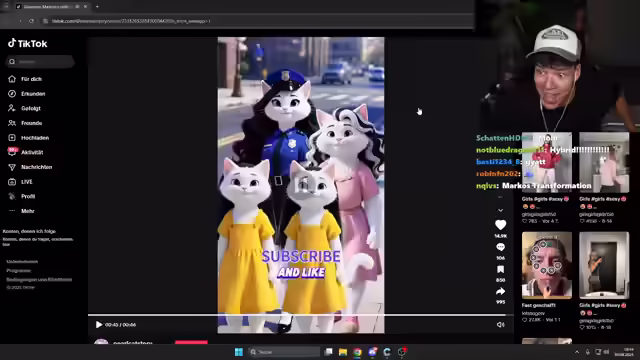Open the Fast geschafft video thumbnail

point(547,265)
